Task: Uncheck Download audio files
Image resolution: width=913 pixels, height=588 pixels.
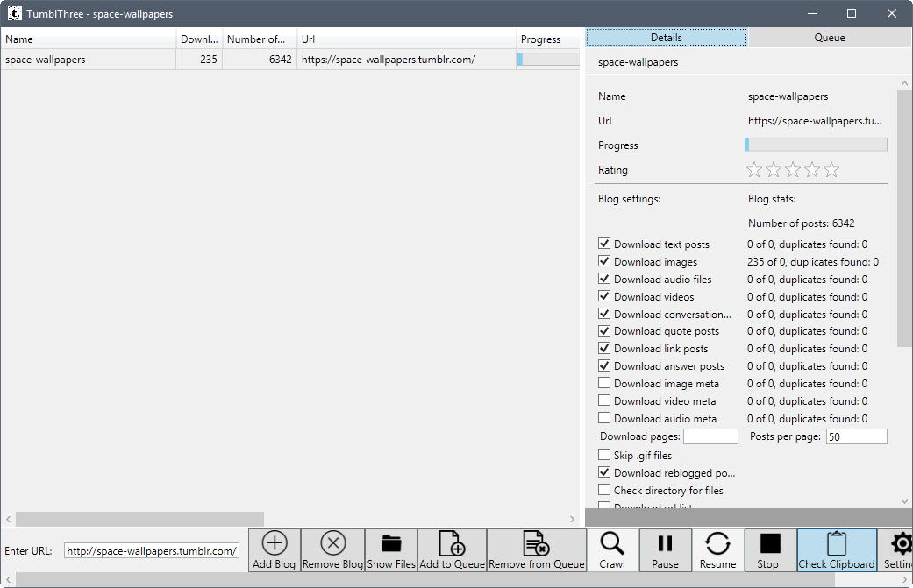Action: 604,279
